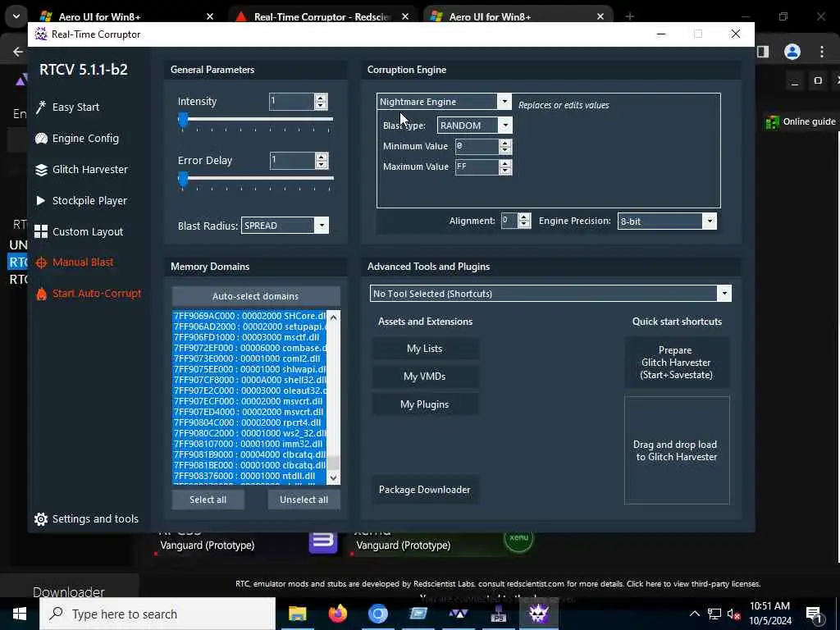Open a new browser tab
840x630 pixels.
coord(630,16)
